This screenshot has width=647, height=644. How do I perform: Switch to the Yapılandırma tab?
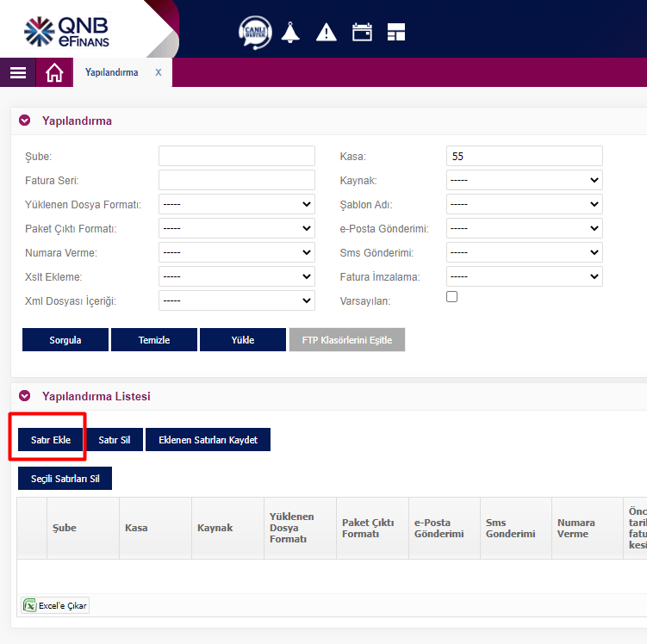point(111,73)
